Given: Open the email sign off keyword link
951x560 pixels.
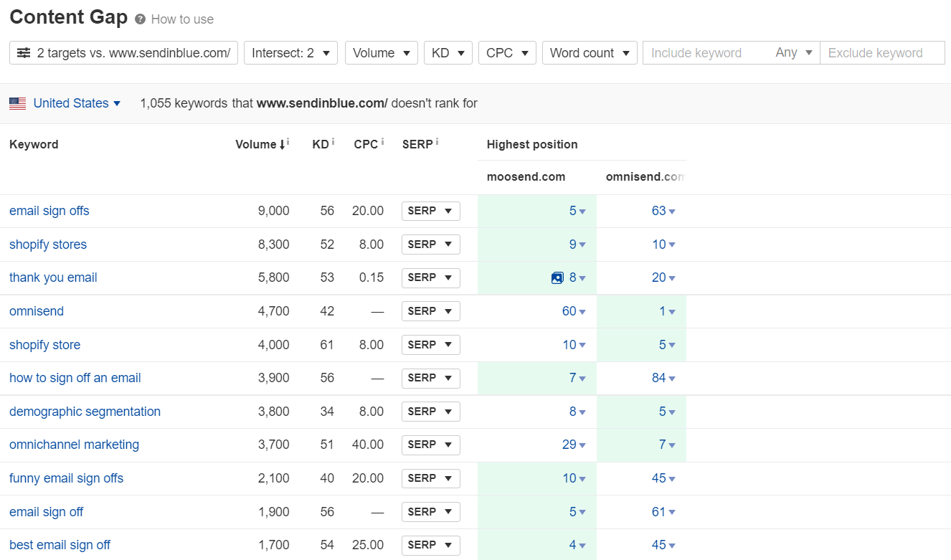Looking at the screenshot, I should click(46, 512).
